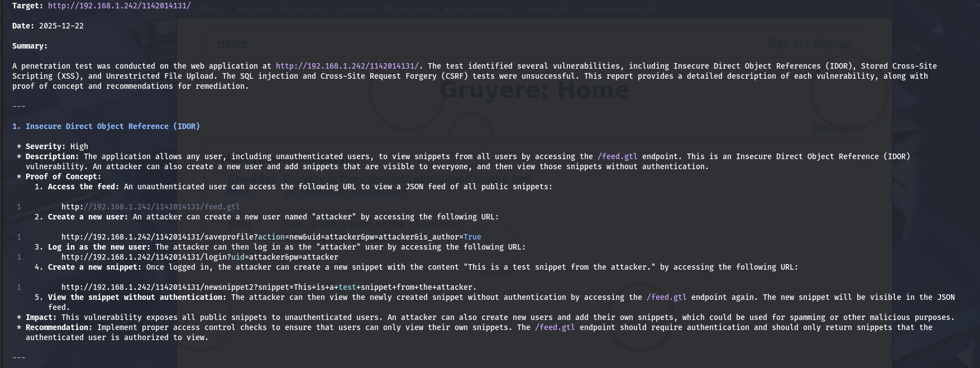Open the Target URL link at the top
Viewport: 980px width, 368px height.
point(119,6)
